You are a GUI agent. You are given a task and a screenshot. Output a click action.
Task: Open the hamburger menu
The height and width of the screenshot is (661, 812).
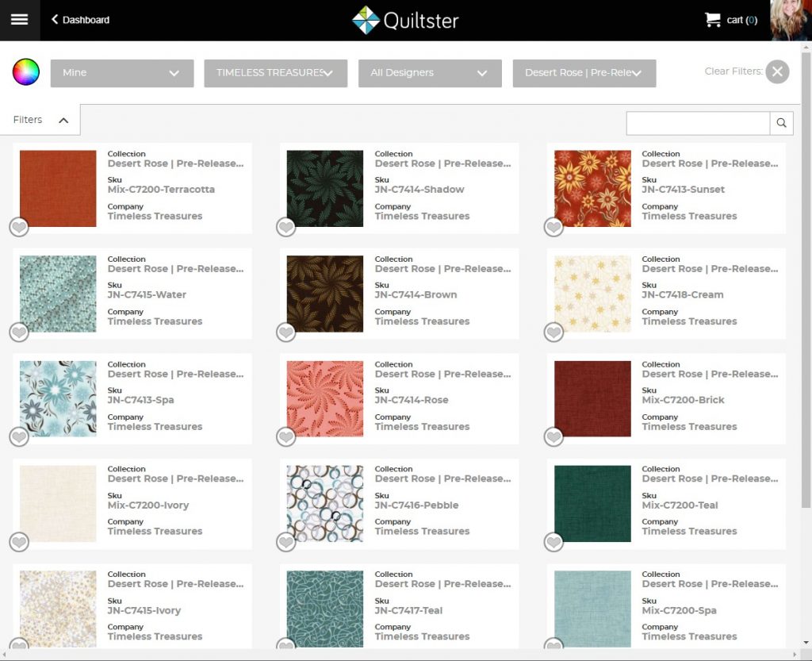click(19, 20)
